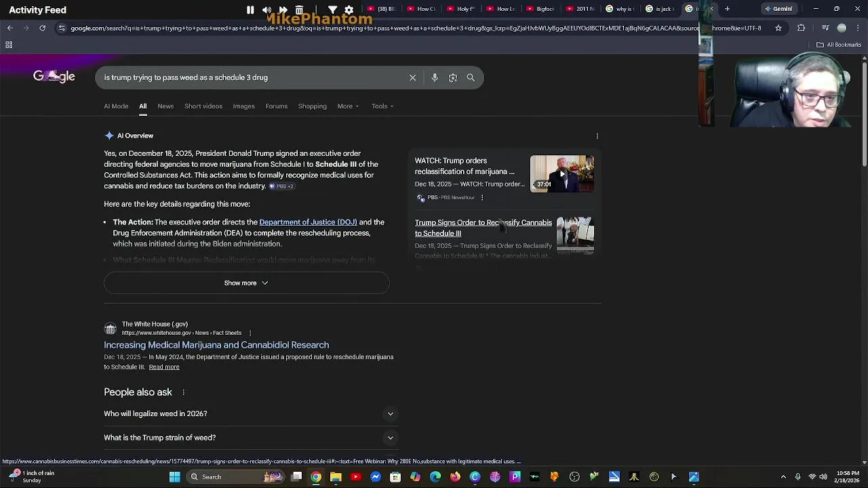Click the Google logo

click(x=54, y=77)
